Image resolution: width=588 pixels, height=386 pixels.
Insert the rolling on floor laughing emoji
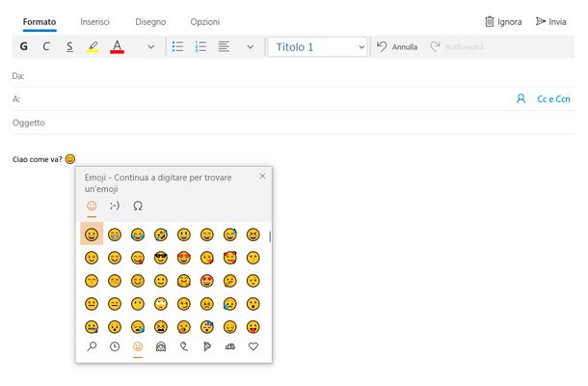point(161,234)
